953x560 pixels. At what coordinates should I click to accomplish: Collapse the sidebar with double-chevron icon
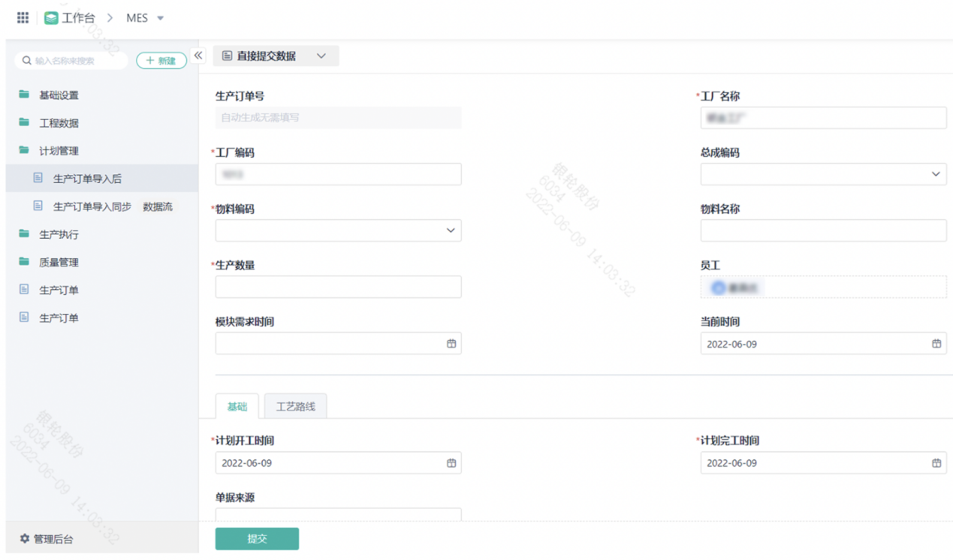coord(198,56)
